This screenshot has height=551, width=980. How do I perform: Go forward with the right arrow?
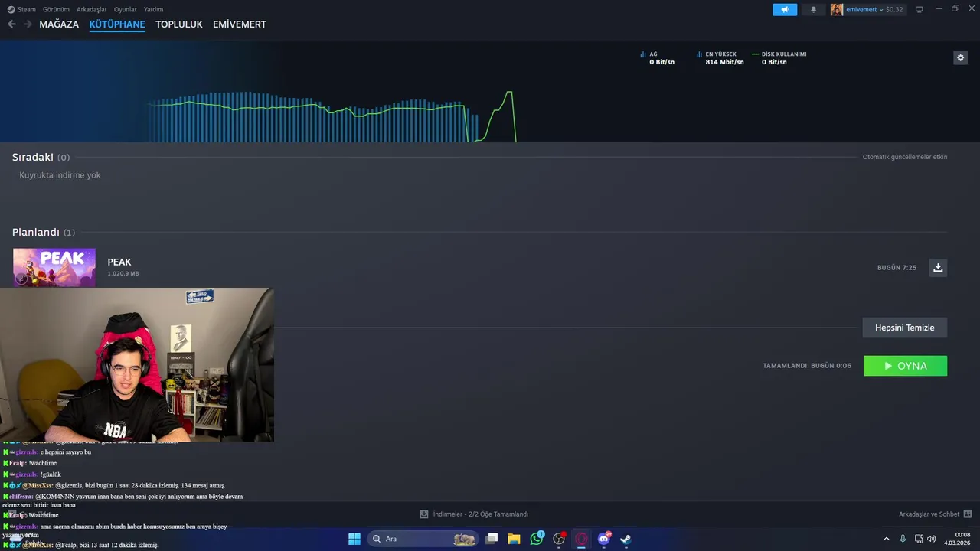tap(28, 24)
